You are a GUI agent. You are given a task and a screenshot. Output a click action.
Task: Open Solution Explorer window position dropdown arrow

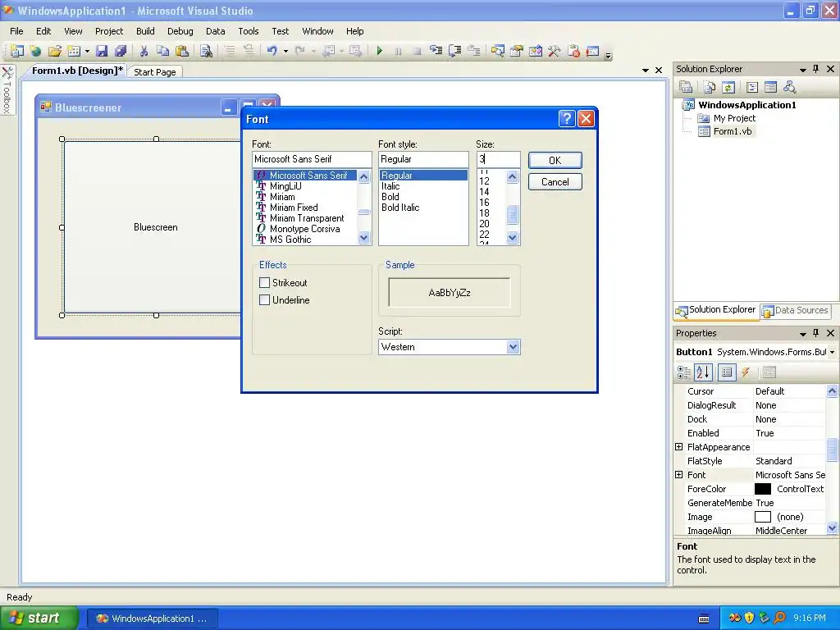(x=802, y=70)
